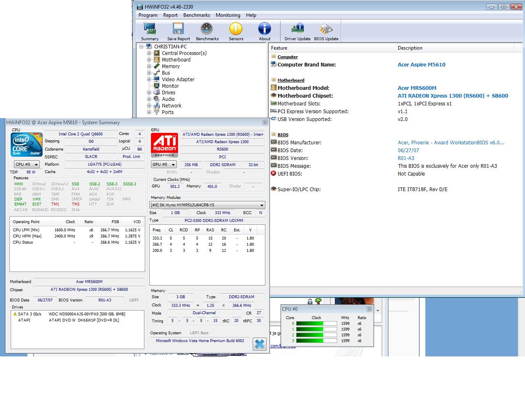Open the GPU #0 selector dropdown
The image size is (525, 420).
tap(164, 164)
